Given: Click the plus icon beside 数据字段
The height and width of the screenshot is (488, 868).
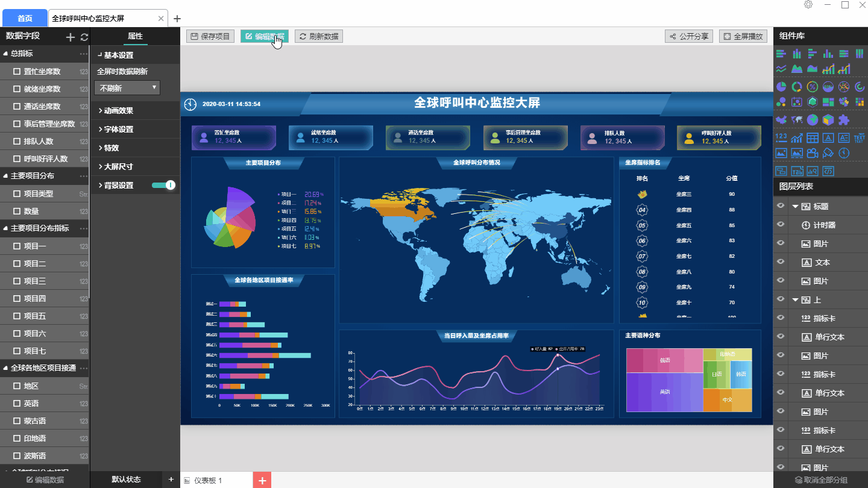Looking at the screenshot, I should [70, 37].
